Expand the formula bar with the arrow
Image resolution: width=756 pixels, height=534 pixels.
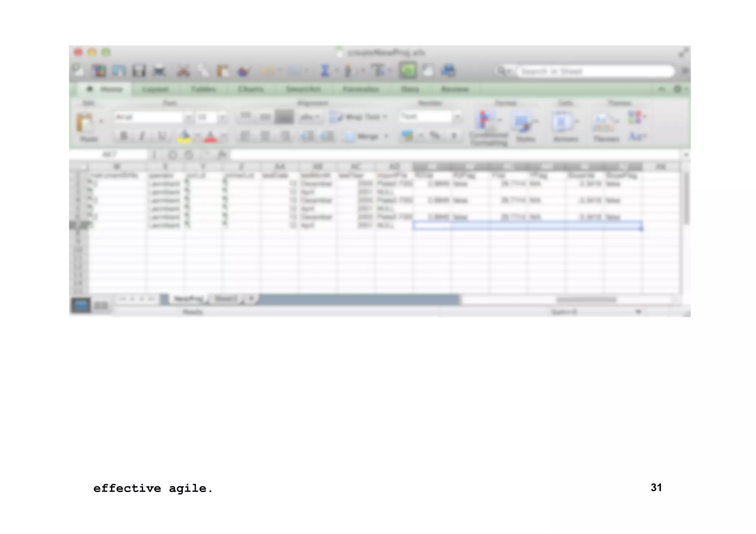point(686,155)
